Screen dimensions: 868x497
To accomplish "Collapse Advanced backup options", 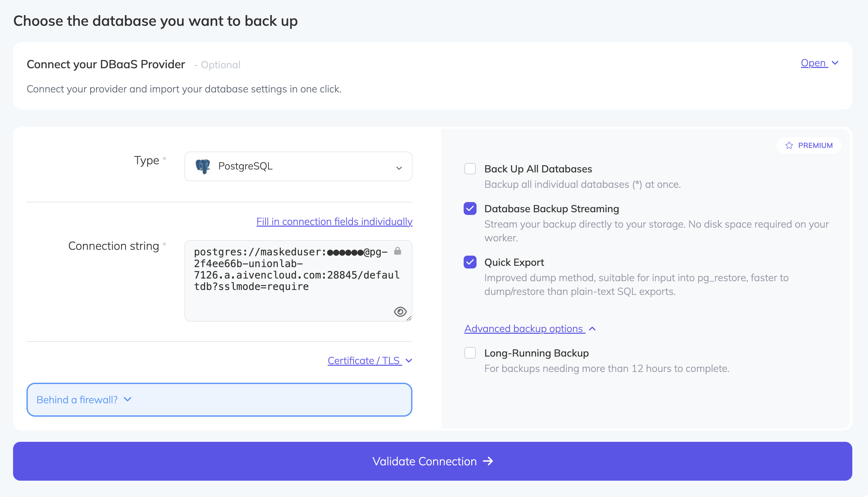I will pos(524,329).
